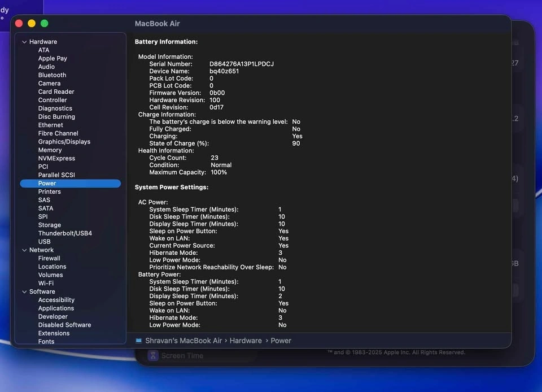Open the Memory hardware category
542x392 pixels.
tap(50, 150)
